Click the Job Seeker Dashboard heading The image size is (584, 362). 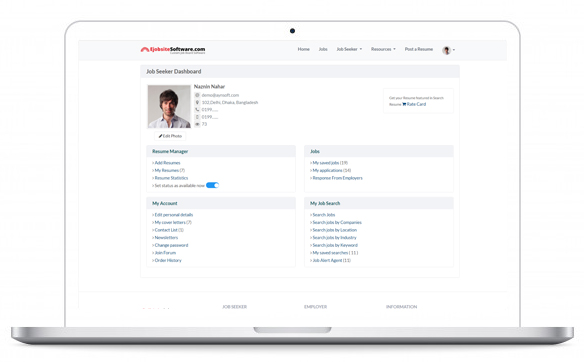pyautogui.click(x=174, y=72)
